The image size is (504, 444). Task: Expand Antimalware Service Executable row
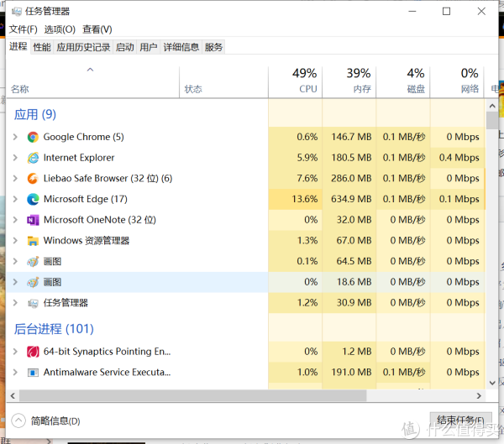click(15, 373)
